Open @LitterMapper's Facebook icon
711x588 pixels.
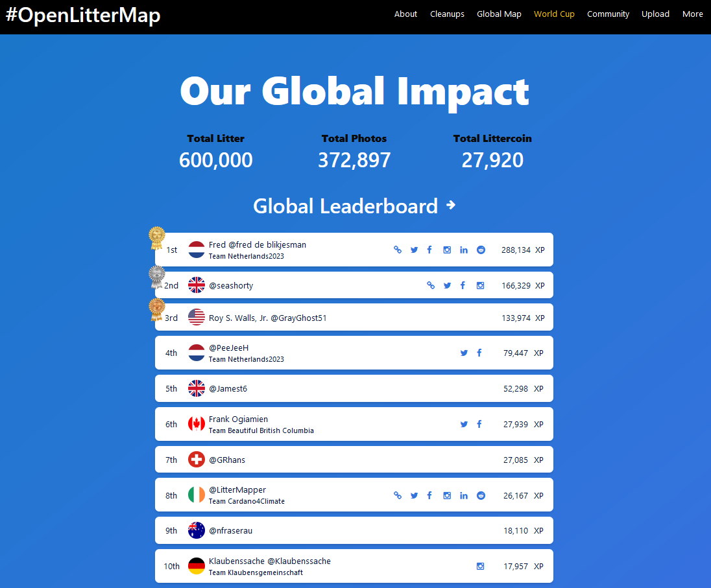(429, 495)
